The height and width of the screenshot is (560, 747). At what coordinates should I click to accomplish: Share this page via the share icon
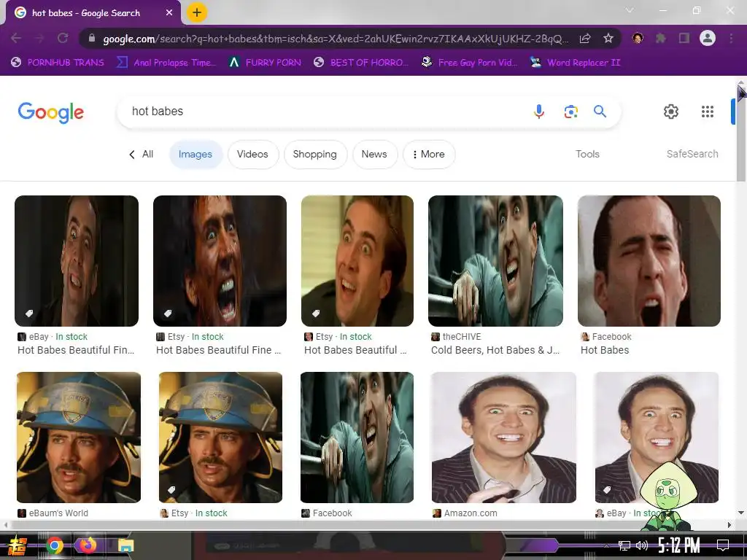click(x=586, y=39)
